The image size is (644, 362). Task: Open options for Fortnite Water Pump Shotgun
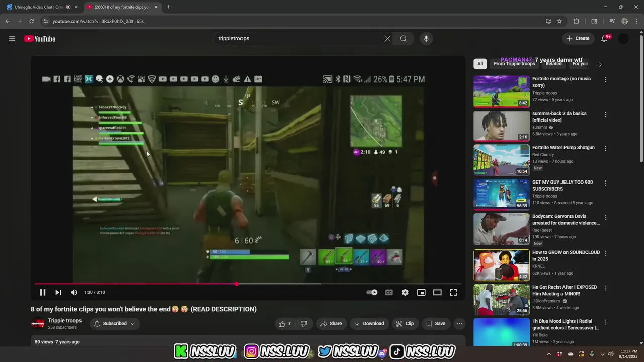[x=606, y=148]
